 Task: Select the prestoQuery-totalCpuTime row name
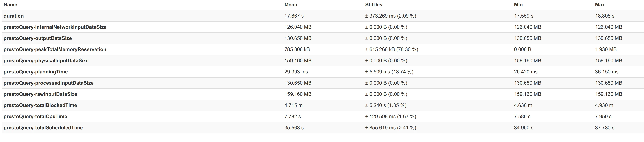[x=35, y=116]
